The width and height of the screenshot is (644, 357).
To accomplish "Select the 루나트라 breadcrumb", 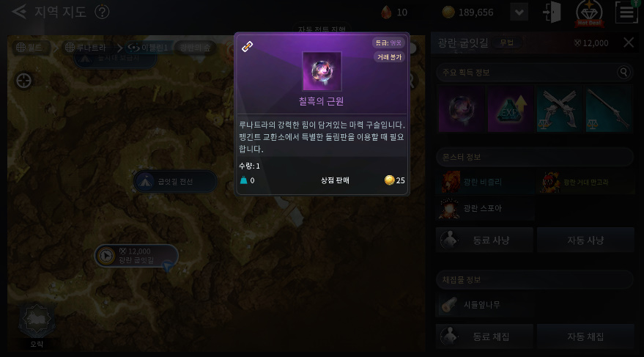I will [x=86, y=48].
